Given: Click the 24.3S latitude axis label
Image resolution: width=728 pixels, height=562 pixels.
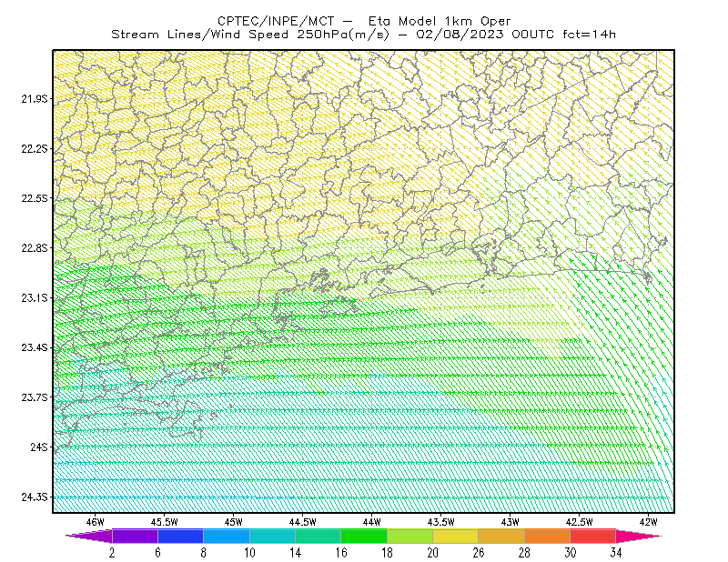Looking at the screenshot, I should click(34, 497).
